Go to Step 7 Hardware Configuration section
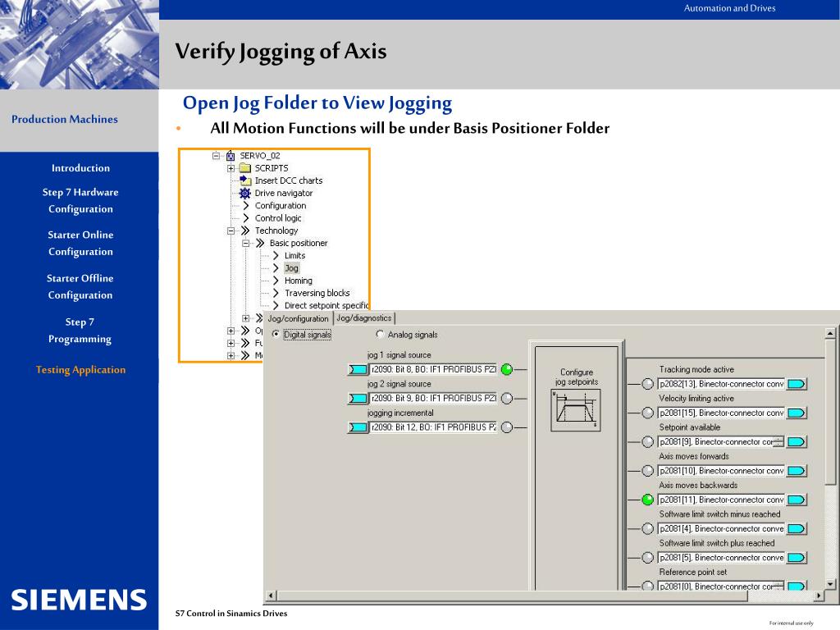The width and height of the screenshot is (840, 630). [80, 200]
